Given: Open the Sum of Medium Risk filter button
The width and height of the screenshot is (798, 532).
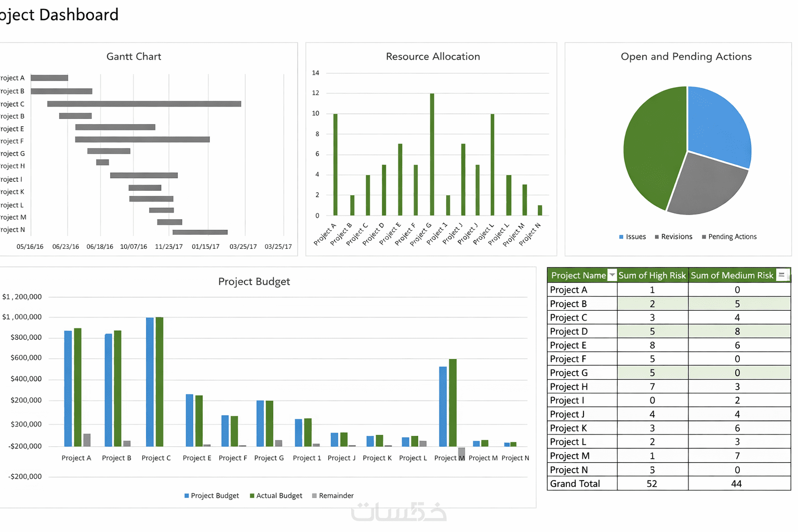Looking at the screenshot, I should pos(781,275).
